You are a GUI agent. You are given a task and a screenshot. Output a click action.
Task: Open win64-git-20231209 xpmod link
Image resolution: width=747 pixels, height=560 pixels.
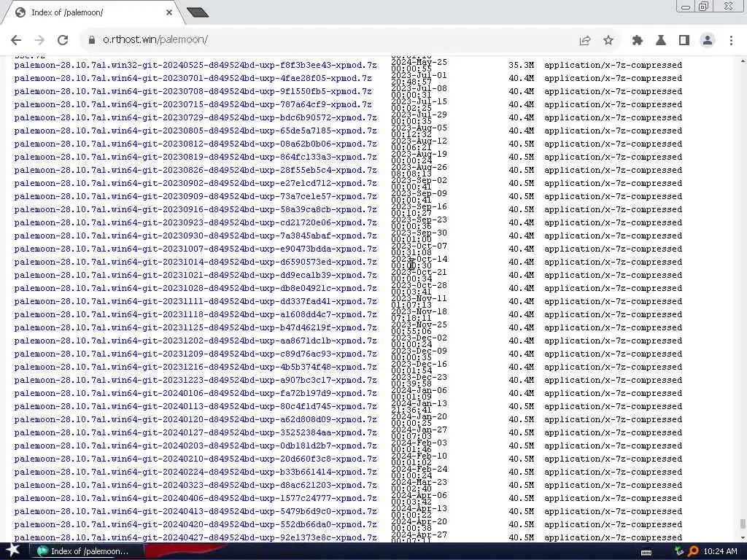[x=196, y=354]
